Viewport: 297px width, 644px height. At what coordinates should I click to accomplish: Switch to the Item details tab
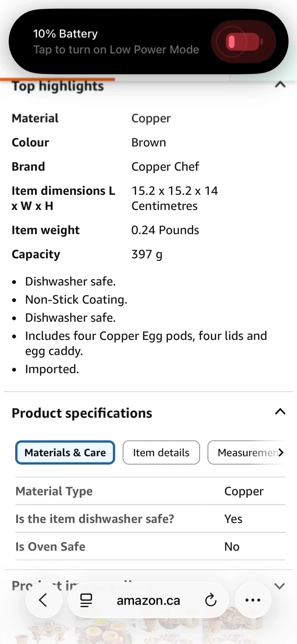161,453
